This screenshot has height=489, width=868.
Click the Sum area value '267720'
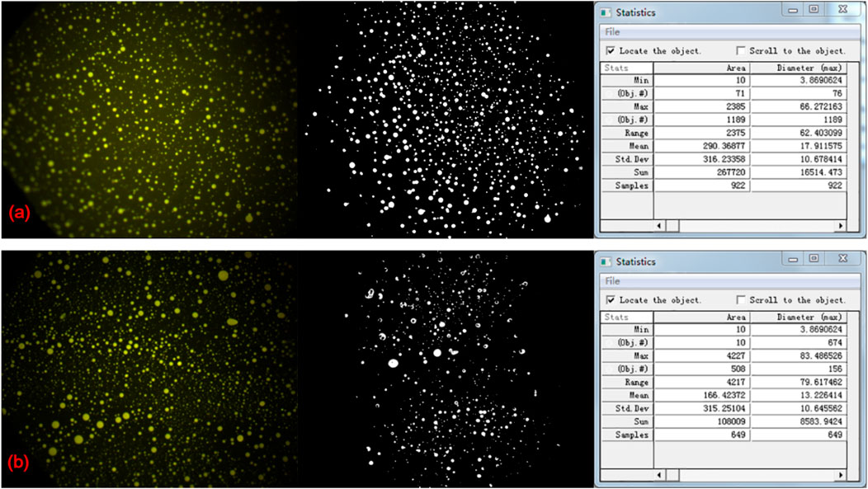point(731,172)
